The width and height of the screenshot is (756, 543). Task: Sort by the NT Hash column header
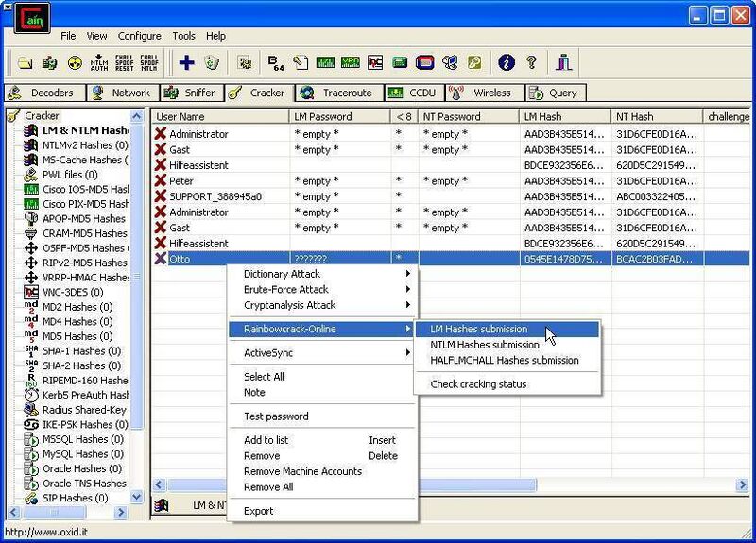657,116
